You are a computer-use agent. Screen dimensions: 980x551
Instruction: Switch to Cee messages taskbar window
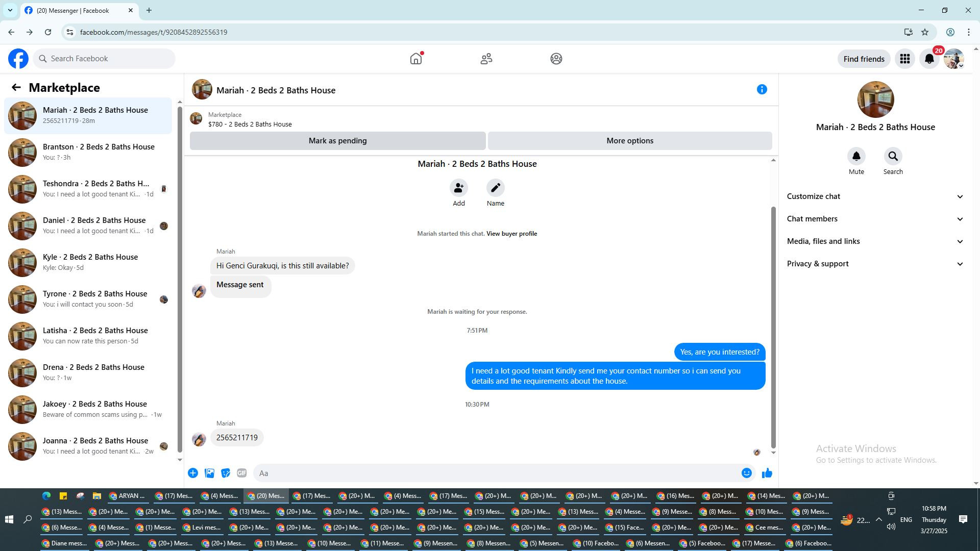click(766, 528)
